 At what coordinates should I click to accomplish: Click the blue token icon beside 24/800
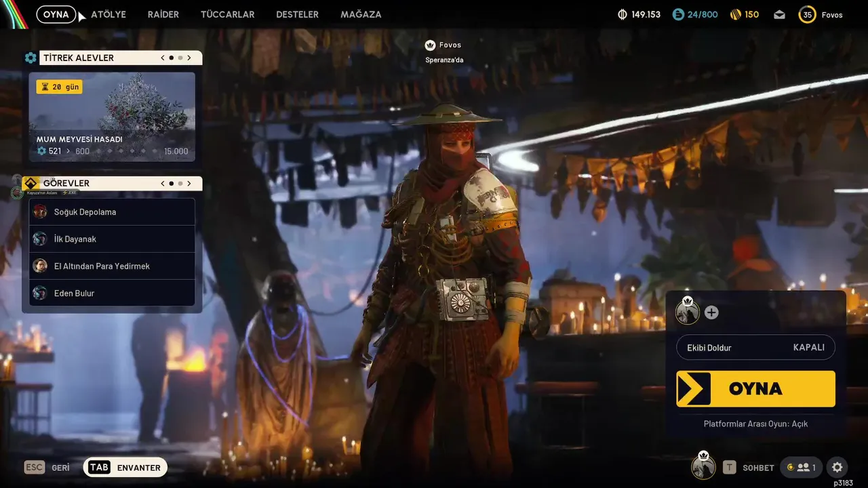(678, 14)
